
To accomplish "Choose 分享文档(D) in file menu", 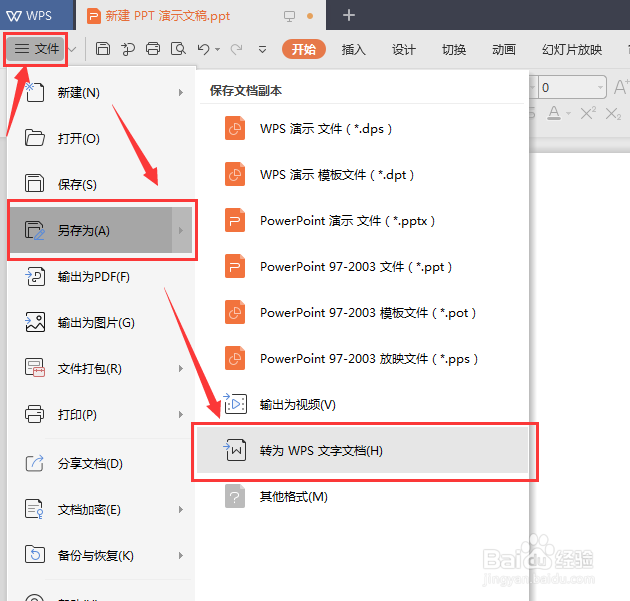I will point(102,464).
